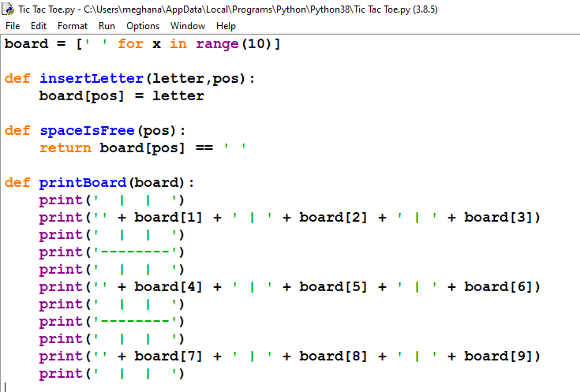
Task: Click '(letter,pos)' parameter list
Action: click(196, 79)
